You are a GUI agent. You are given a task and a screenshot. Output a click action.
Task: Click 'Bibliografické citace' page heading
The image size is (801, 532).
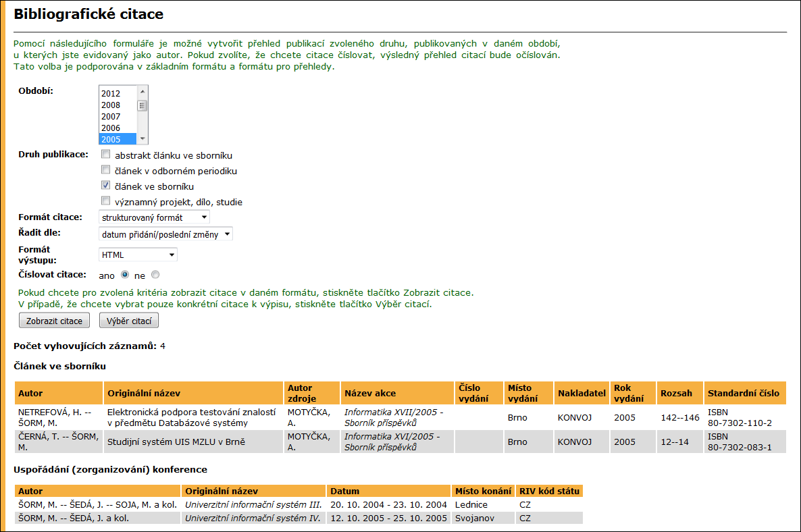[x=88, y=14]
